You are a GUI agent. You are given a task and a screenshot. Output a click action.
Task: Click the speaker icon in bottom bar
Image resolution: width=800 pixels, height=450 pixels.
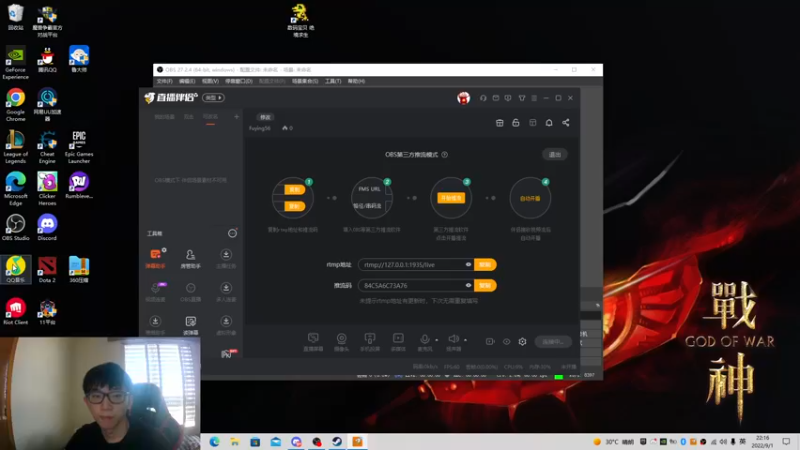click(x=453, y=339)
